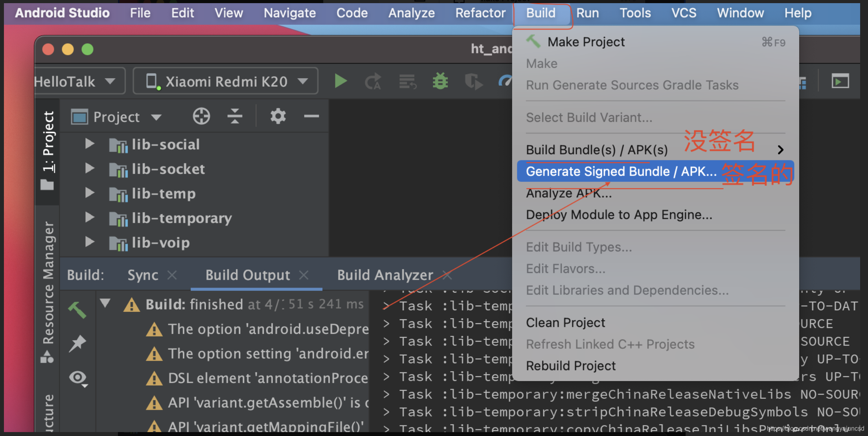
Task: Click the mergeChinaReleaseNativeLibs task log line
Action: point(621,394)
